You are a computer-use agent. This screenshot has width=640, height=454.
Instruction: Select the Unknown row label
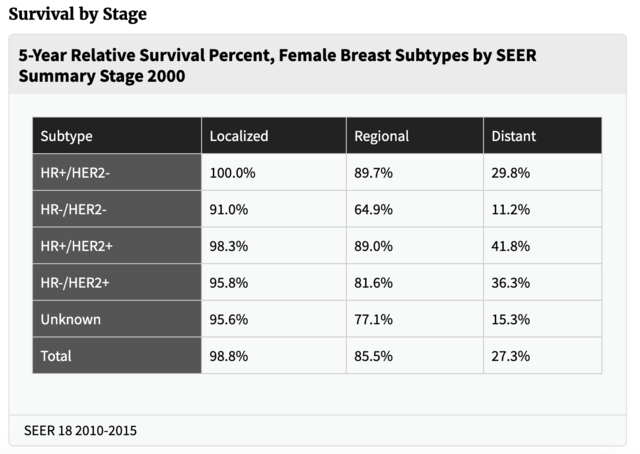pos(117,319)
